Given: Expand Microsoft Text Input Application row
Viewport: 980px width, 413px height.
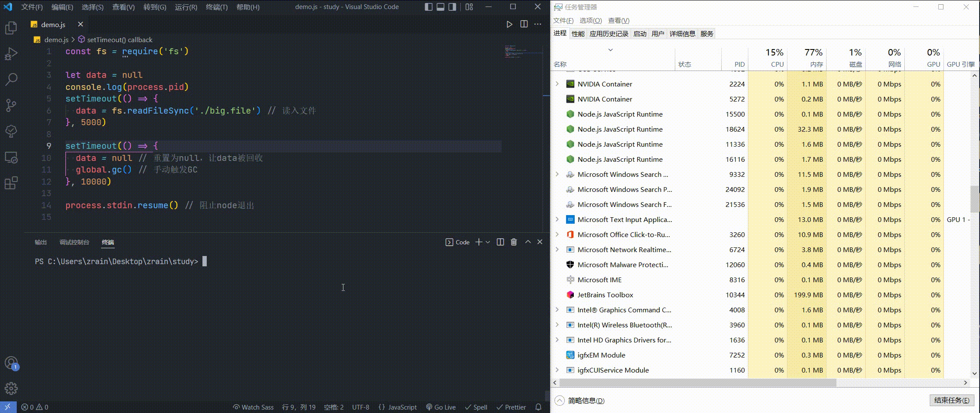Looking at the screenshot, I should coord(557,219).
